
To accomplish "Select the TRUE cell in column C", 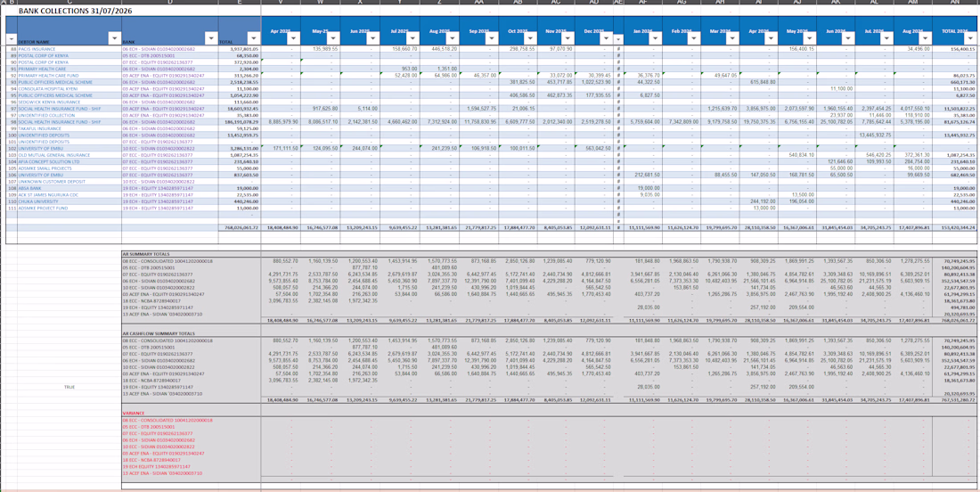I will point(69,387).
